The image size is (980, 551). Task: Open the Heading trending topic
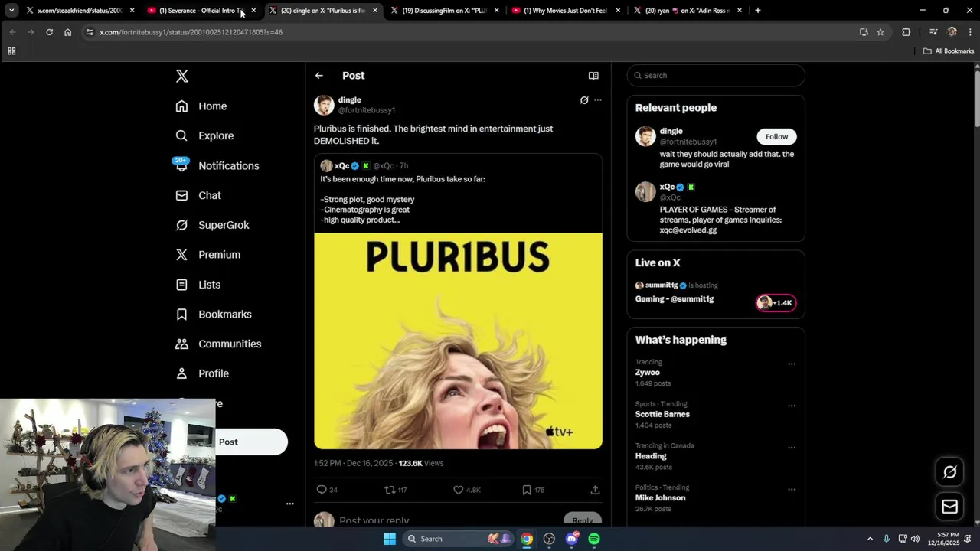[651, 456]
